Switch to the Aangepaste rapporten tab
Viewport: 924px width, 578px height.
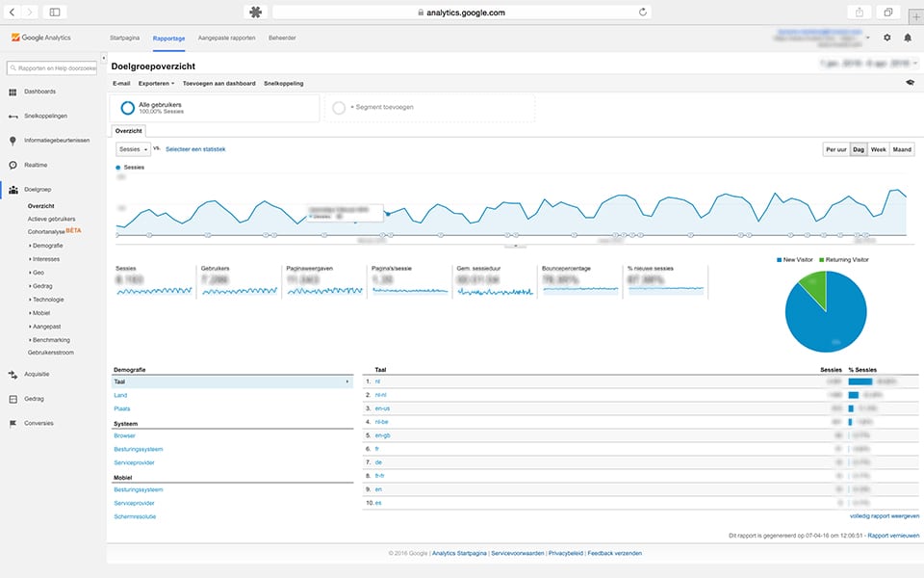[226, 38]
